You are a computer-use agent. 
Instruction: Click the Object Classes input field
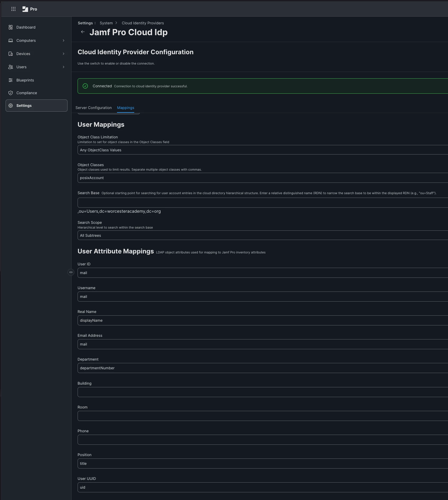[263, 178]
